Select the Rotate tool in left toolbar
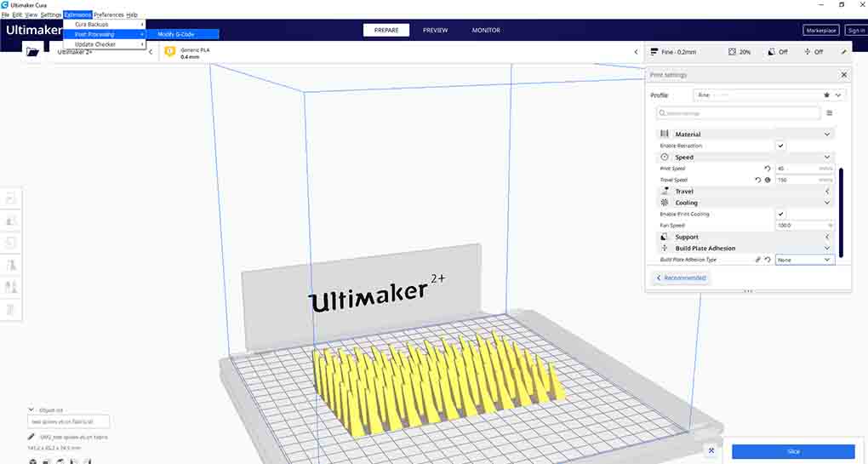868x464 pixels. 10,243
